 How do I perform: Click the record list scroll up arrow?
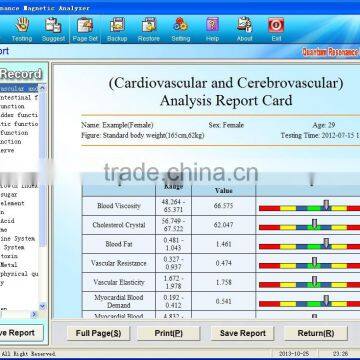pos(42,88)
